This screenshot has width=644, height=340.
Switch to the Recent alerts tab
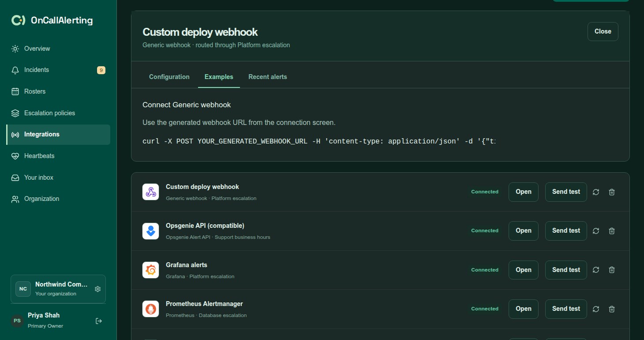pyautogui.click(x=268, y=77)
